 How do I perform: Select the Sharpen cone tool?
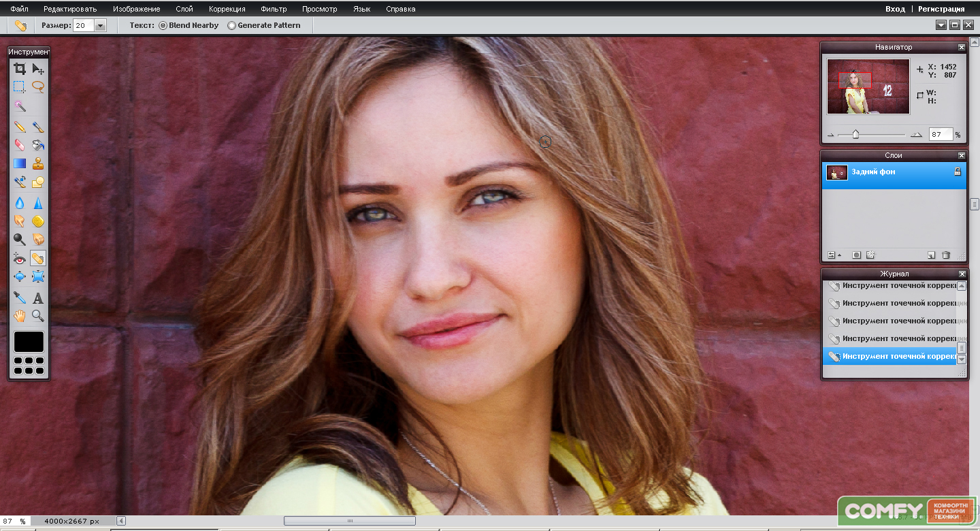point(38,203)
